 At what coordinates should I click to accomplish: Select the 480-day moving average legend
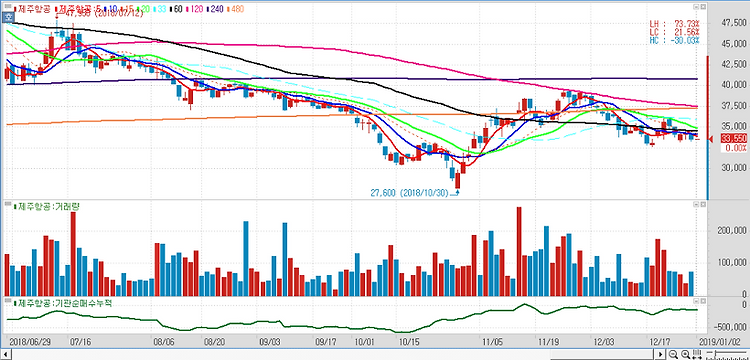click(235, 9)
